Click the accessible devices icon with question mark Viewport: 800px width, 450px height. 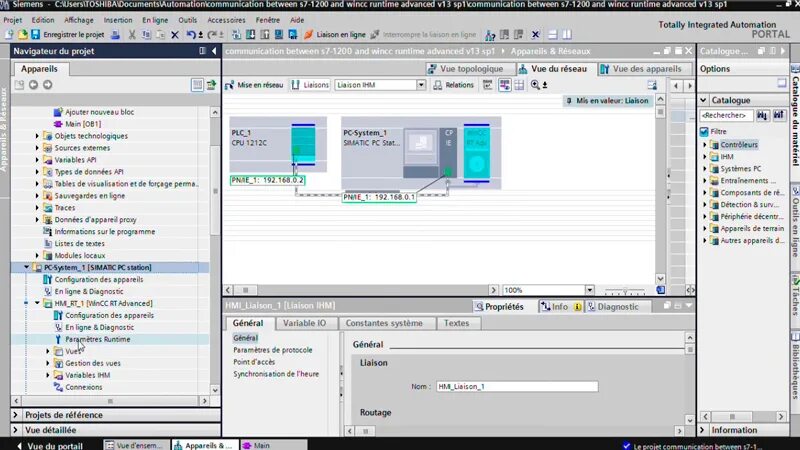pos(490,35)
